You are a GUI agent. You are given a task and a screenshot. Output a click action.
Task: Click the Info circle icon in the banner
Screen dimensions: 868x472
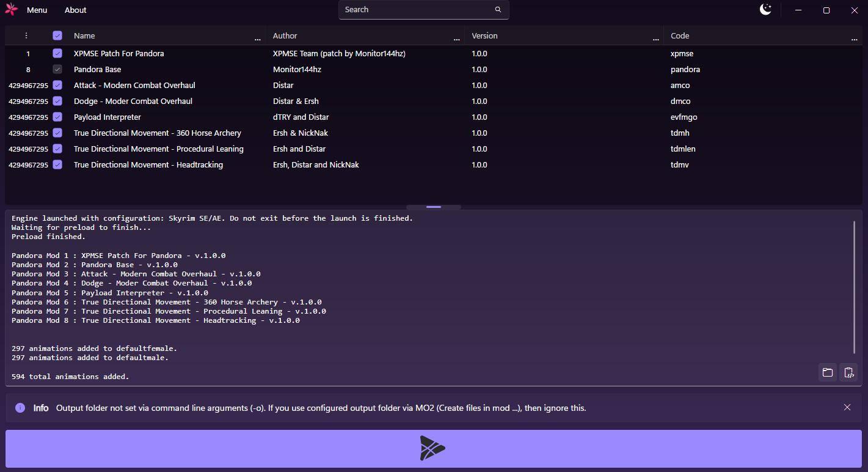(x=20, y=408)
